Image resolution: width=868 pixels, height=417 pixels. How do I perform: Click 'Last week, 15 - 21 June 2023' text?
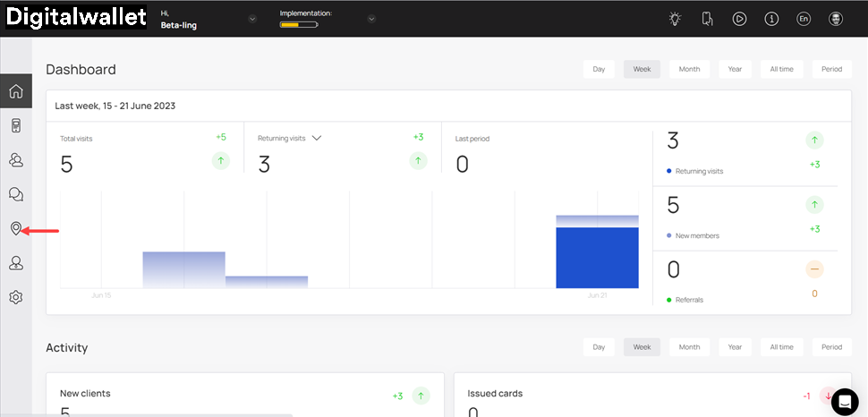(115, 106)
